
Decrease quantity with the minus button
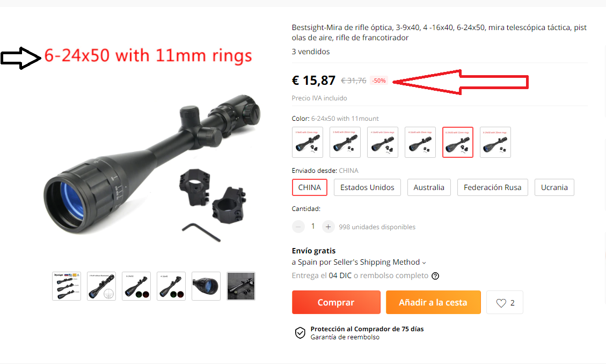(x=298, y=227)
